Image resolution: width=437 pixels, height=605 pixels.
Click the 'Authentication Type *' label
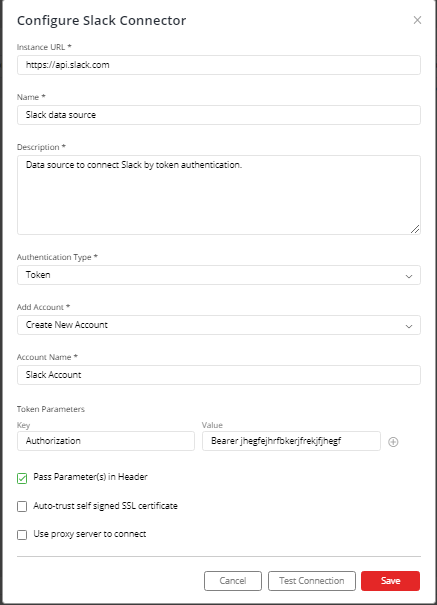point(57,257)
